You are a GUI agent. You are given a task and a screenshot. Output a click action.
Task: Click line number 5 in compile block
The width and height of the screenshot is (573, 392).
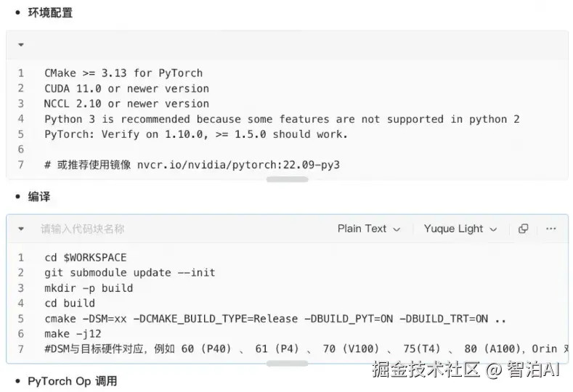[x=21, y=319]
